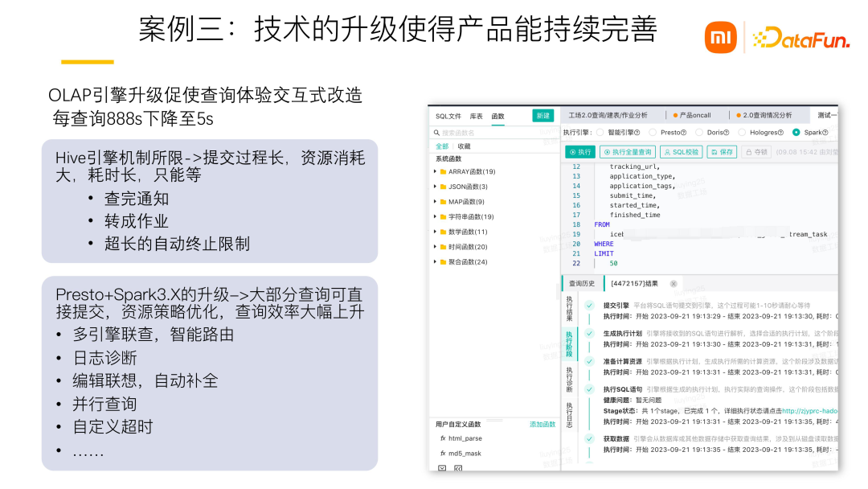
Task: Switch to the vertical 执行诊断 tab
Action: (569, 380)
